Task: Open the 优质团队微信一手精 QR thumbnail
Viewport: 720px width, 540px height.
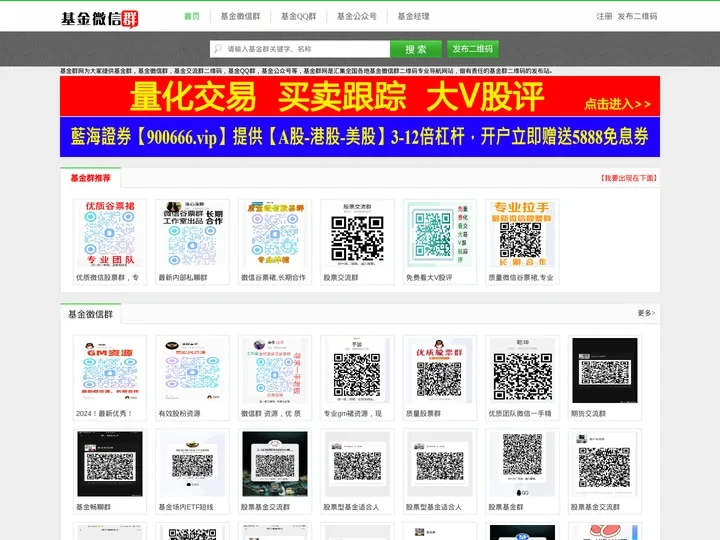Action: [522, 370]
